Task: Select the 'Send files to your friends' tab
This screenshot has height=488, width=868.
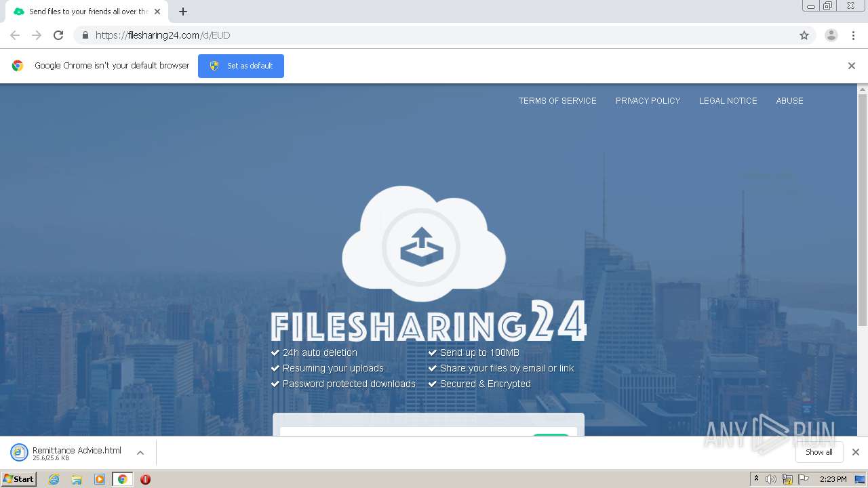Action: pyautogui.click(x=86, y=12)
